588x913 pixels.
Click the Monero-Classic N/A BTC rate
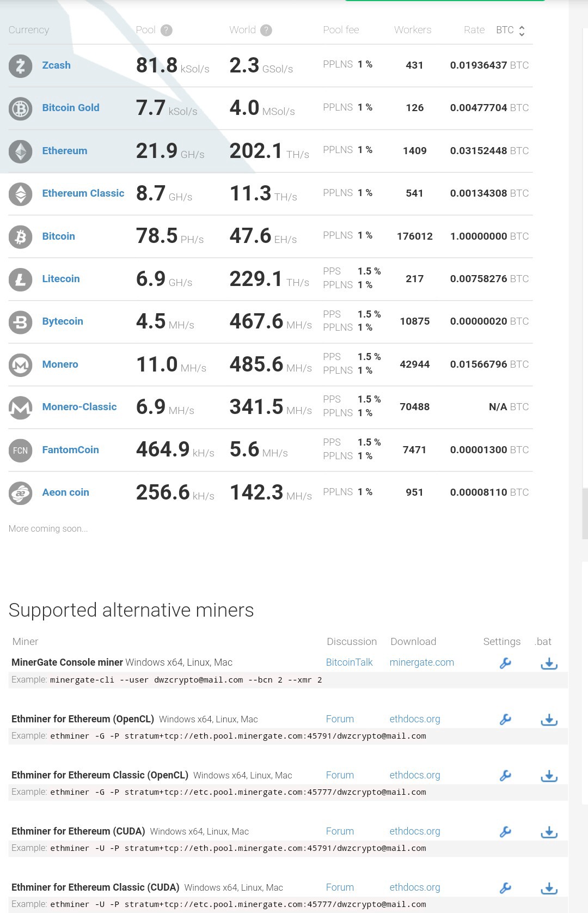tap(509, 407)
